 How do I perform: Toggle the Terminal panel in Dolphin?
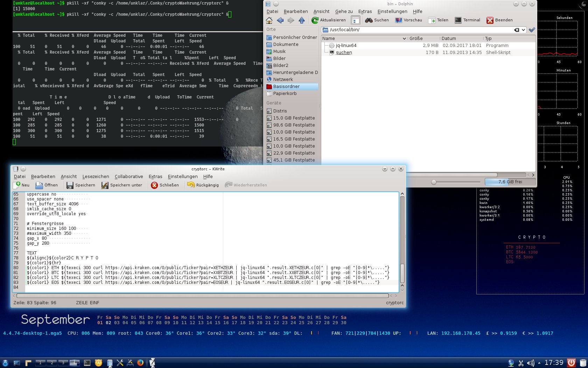pyautogui.click(x=467, y=20)
